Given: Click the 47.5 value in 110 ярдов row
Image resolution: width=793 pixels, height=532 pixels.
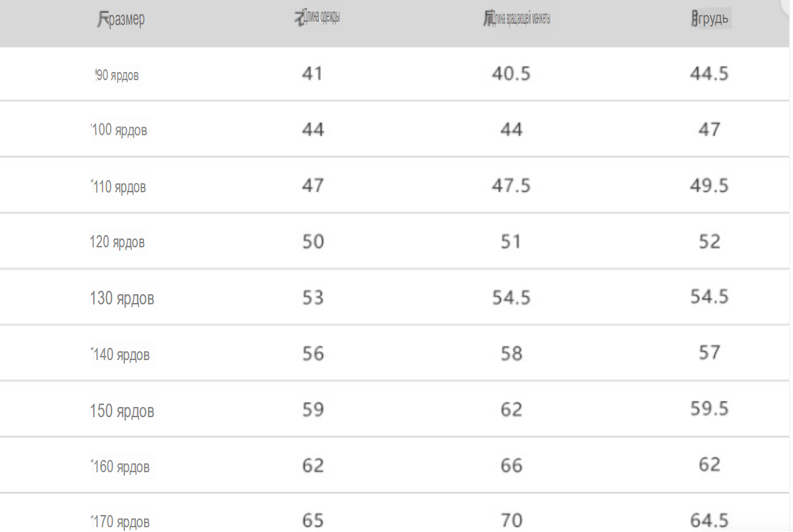Looking at the screenshot, I should point(511,185).
